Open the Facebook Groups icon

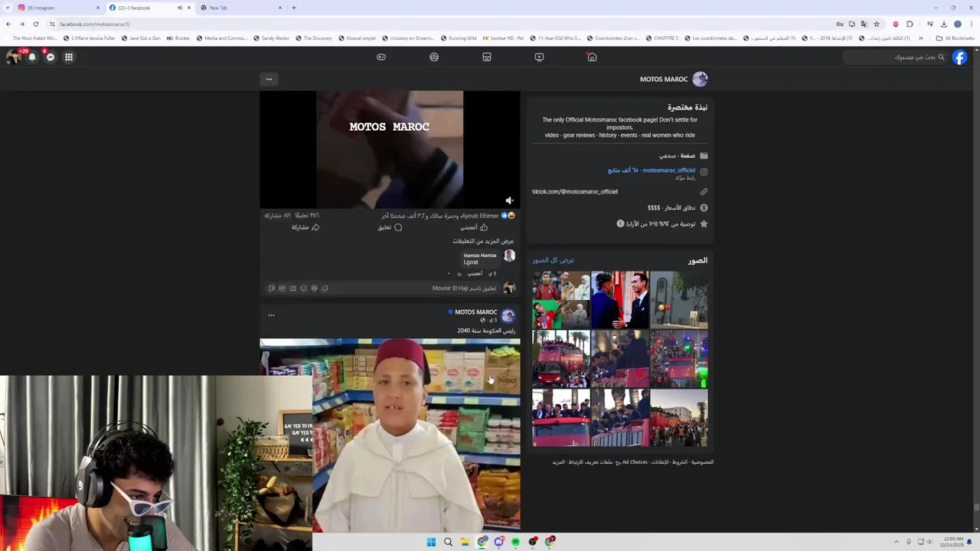(x=434, y=57)
